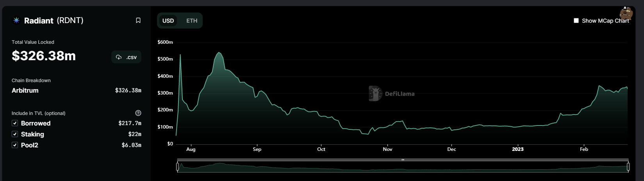The height and width of the screenshot is (181, 644).
Task: Click the left handle of range selector
Action: pyautogui.click(x=178, y=167)
